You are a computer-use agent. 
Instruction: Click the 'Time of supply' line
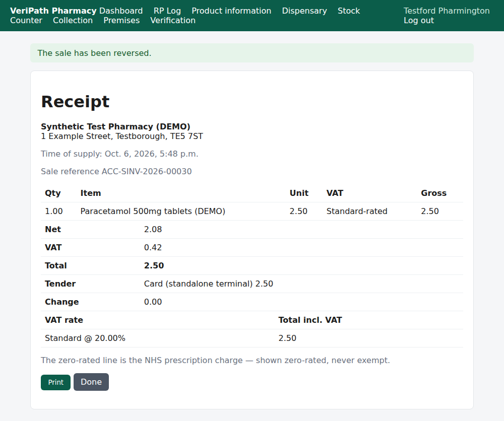point(119,154)
